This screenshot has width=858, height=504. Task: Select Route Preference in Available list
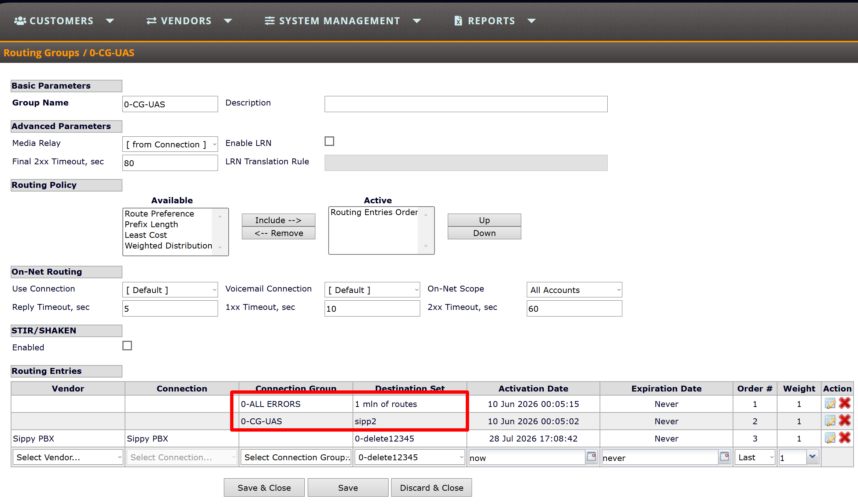click(160, 214)
